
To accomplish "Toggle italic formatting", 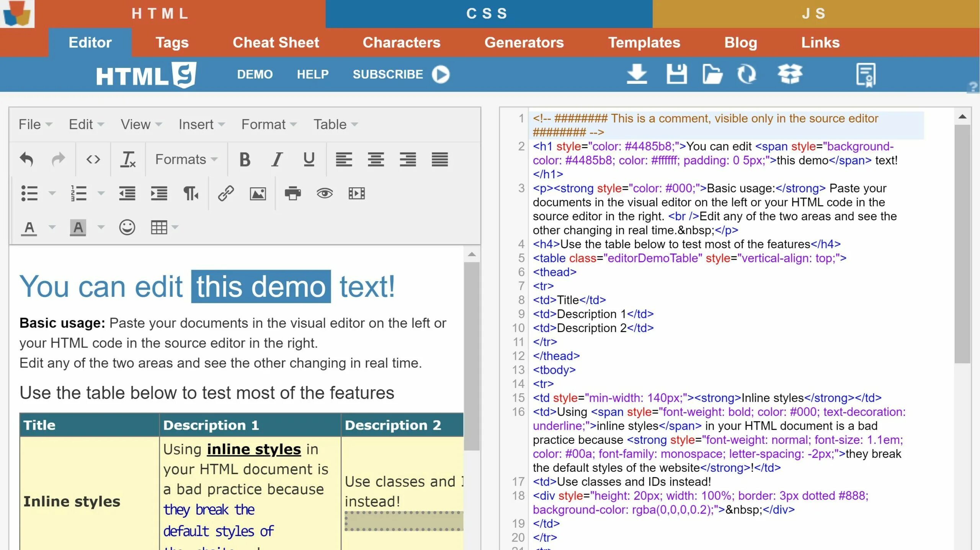I will tap(277, 159).
